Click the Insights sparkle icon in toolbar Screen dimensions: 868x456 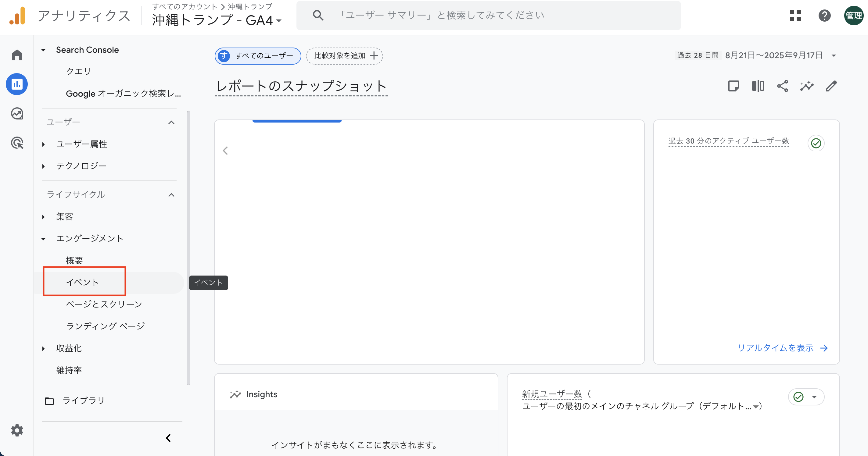(807, 86)
